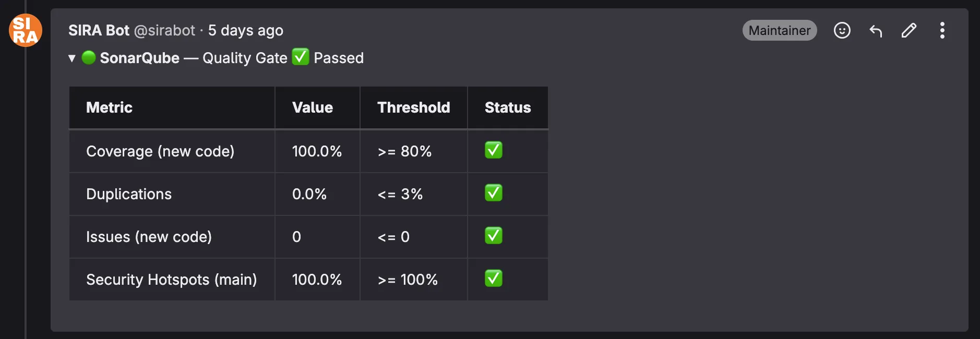Select the 100.0% coverage value cell
980x339 pixels.
point(317,151)
